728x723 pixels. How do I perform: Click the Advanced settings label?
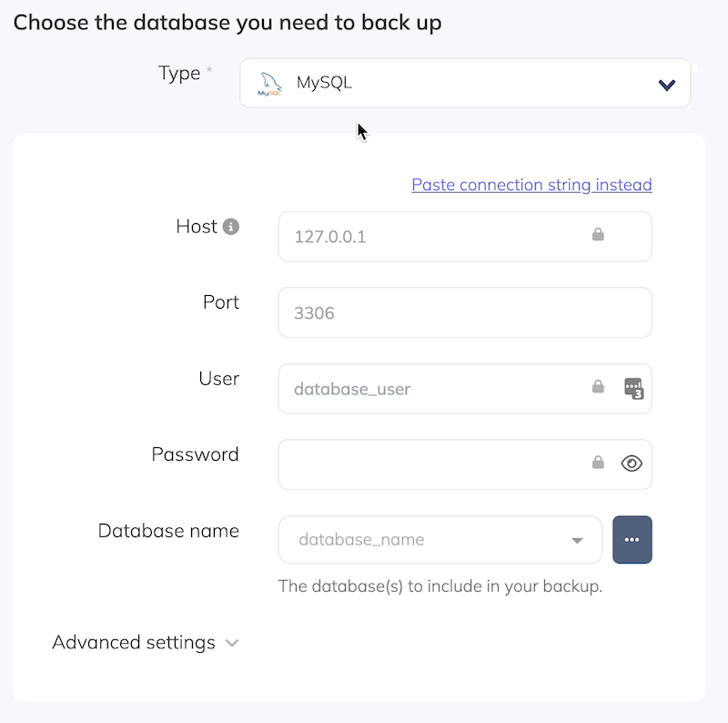coord(134,642)
